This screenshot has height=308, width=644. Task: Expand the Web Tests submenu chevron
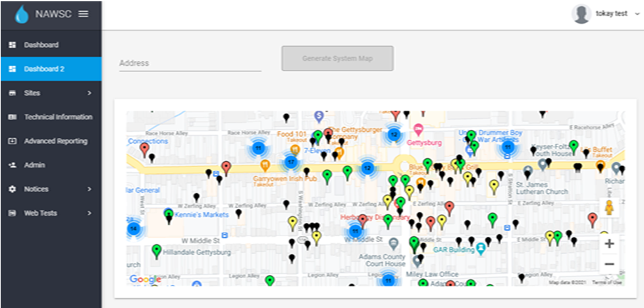(x=89, y=213)
